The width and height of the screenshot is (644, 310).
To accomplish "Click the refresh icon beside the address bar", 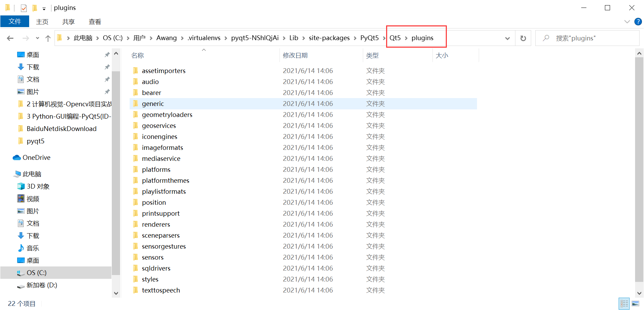I will (523, 38).
